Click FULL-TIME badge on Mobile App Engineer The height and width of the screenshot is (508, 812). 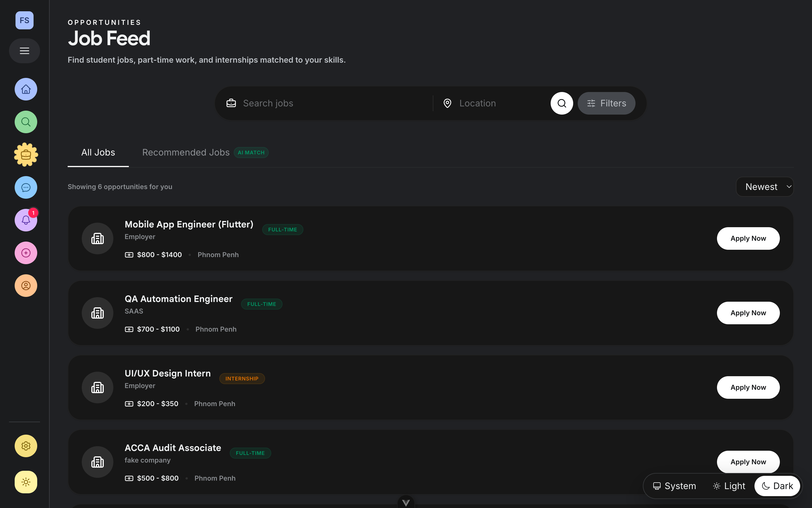pos(283,230)
